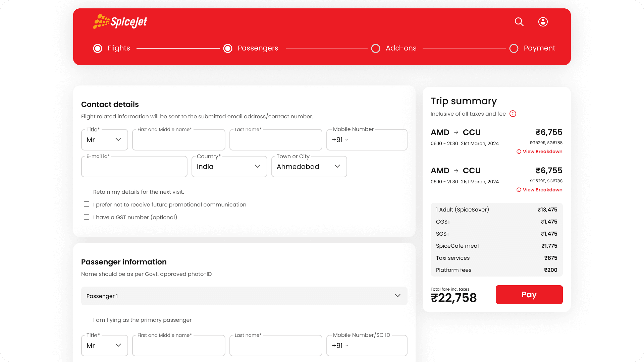Open first flight's View Breakdown link
Viewport: 644px width, 362px height.
pyautogui.click(x=542, y=152)
